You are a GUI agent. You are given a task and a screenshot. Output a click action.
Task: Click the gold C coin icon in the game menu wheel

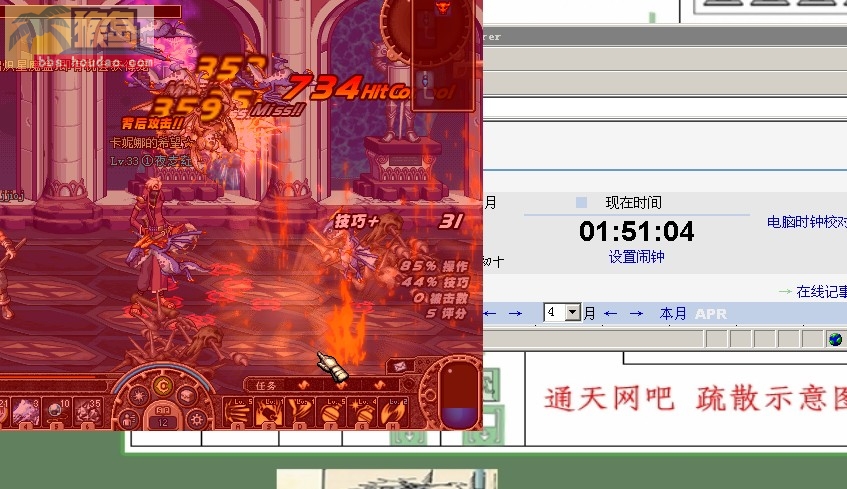pyautogui.click(x=163, y=386)
